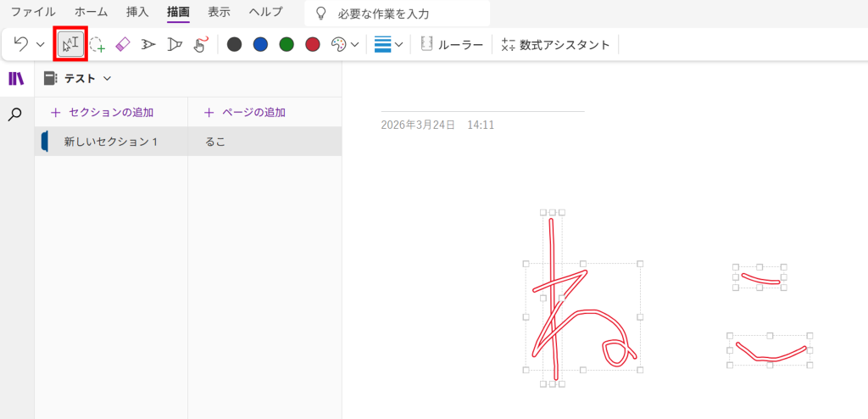Open the notebooks library icon in sidebar

16,79
